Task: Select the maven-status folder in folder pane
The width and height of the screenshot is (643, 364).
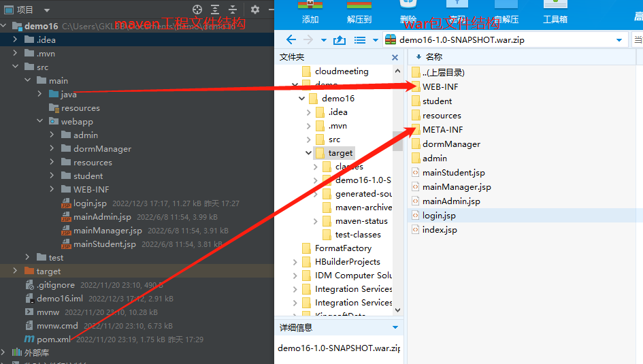Action: tap(355, 221)
